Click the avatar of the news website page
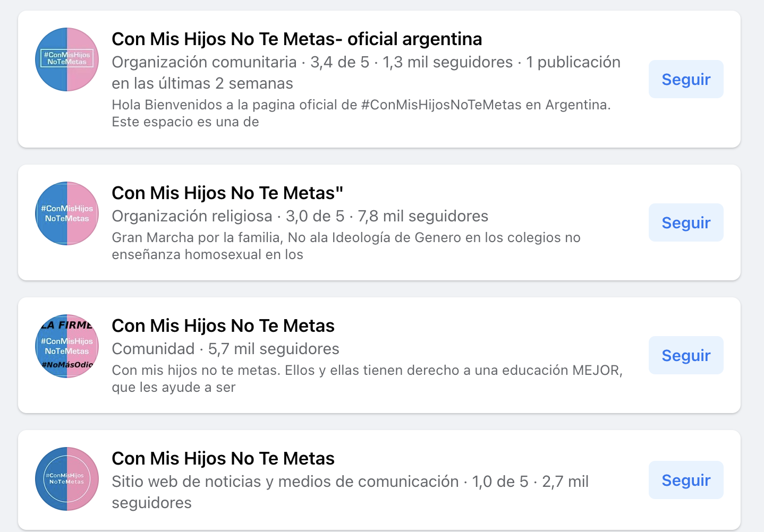This screenshot has height=532, width=764. coord(67,479)
